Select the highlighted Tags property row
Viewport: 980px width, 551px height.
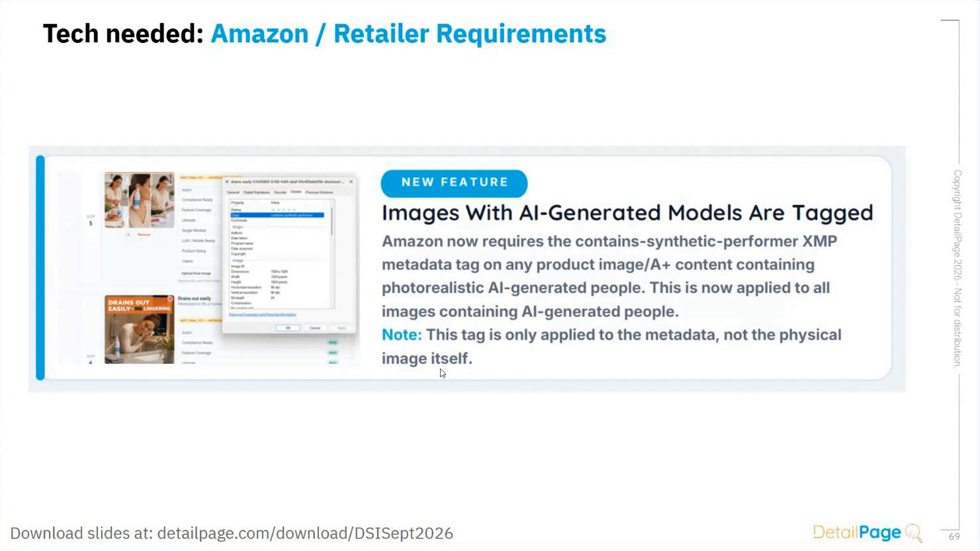click(277, 215)
